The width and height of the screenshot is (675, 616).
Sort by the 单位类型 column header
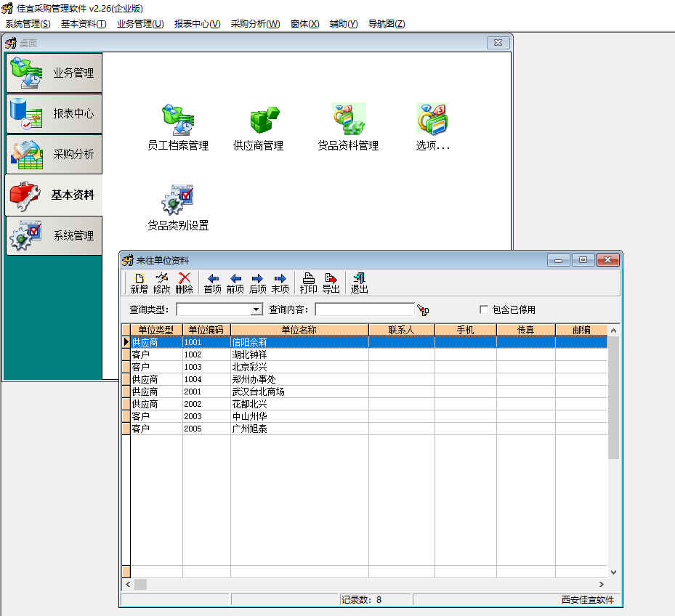pos(156,330)
